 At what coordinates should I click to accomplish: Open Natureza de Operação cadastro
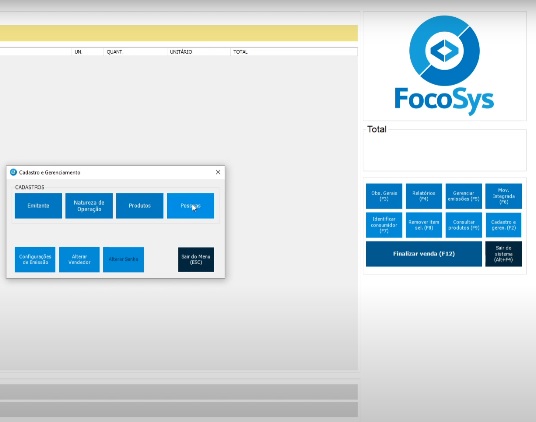[89, 206]
